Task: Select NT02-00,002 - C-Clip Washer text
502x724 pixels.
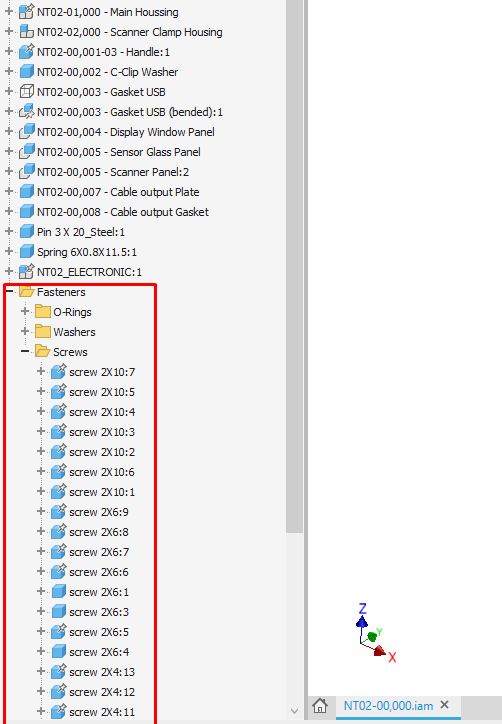Action: click(108, 72)
